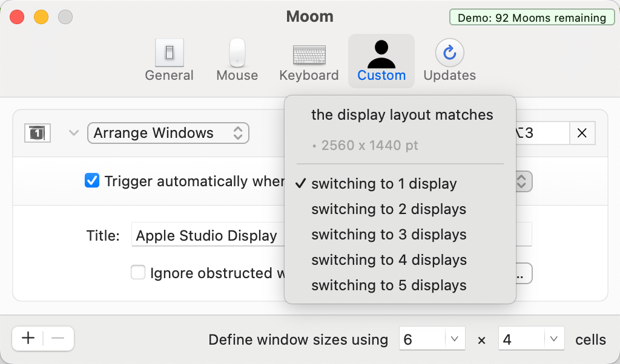
Task: Click the Demo: 92 Mooms remaining badge
Action: [x=532, y=18]
